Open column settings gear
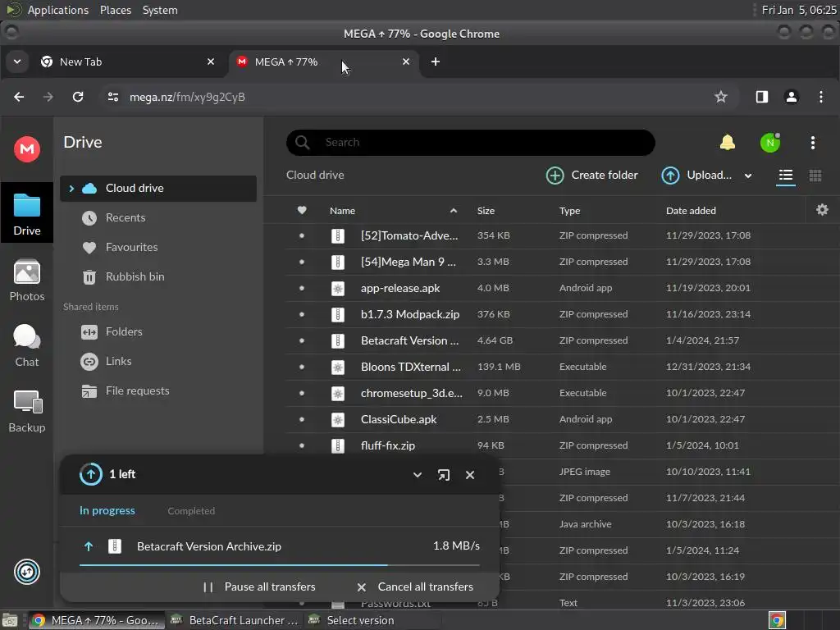The width and height of the screenshot is (840, 630). point(822,210)
